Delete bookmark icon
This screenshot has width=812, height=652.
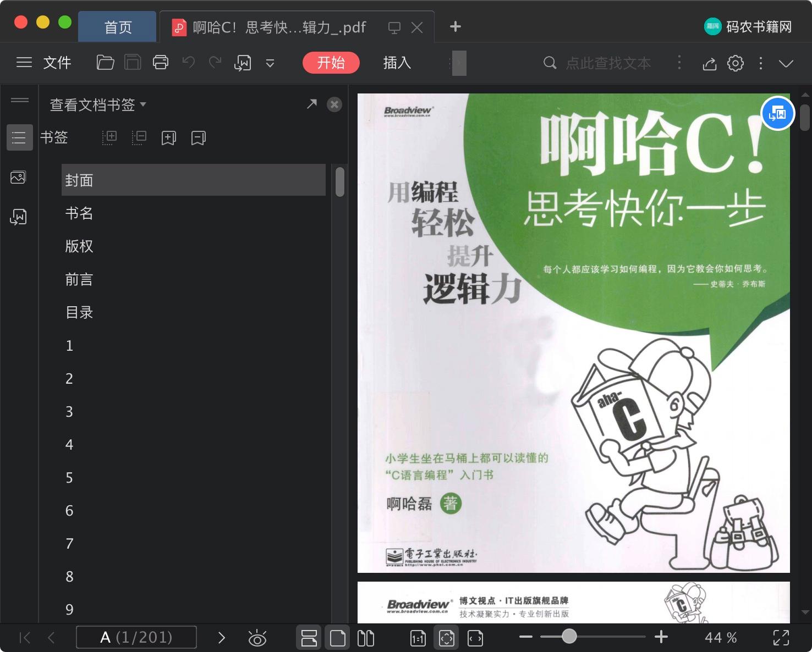pyautogui.click(x=199, y=138)
